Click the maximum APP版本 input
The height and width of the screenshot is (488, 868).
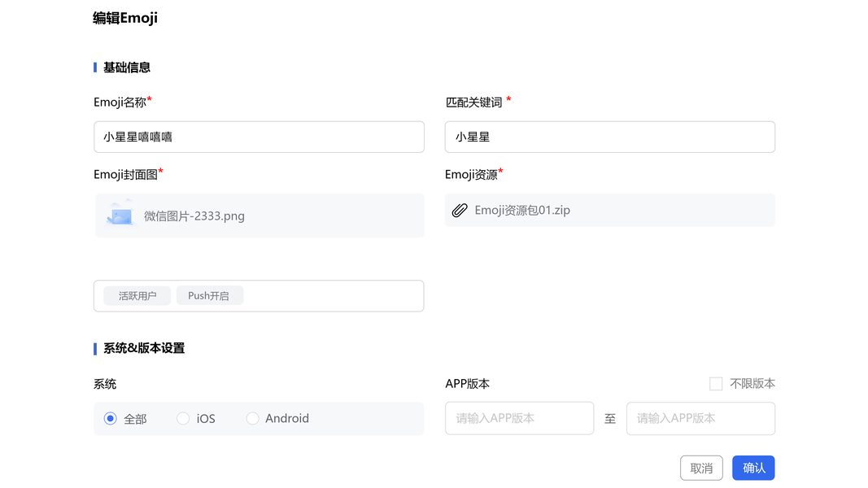coord(700,419)
